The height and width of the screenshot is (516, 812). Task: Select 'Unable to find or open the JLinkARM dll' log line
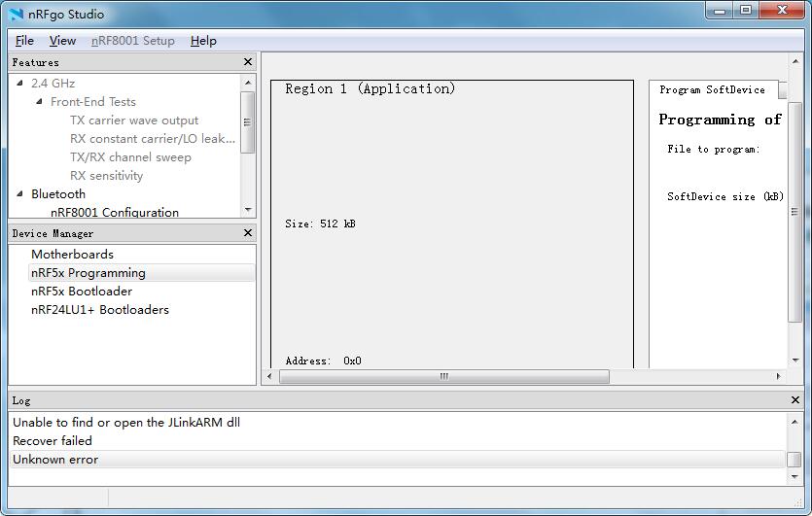click(x=126, y=423)
